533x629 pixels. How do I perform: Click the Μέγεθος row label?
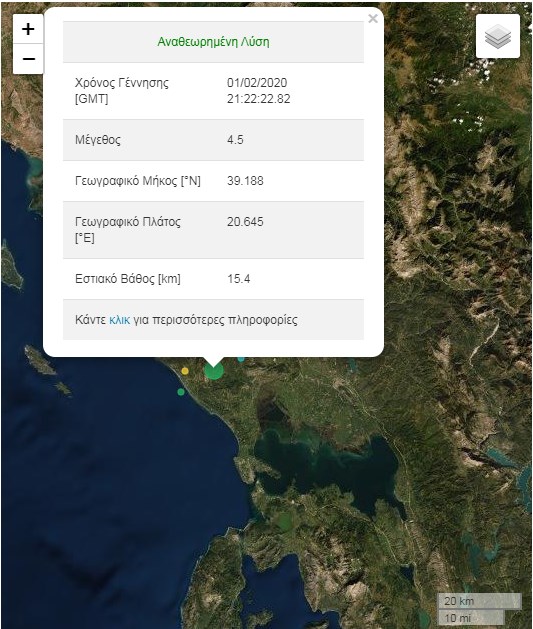click(98, 140)
